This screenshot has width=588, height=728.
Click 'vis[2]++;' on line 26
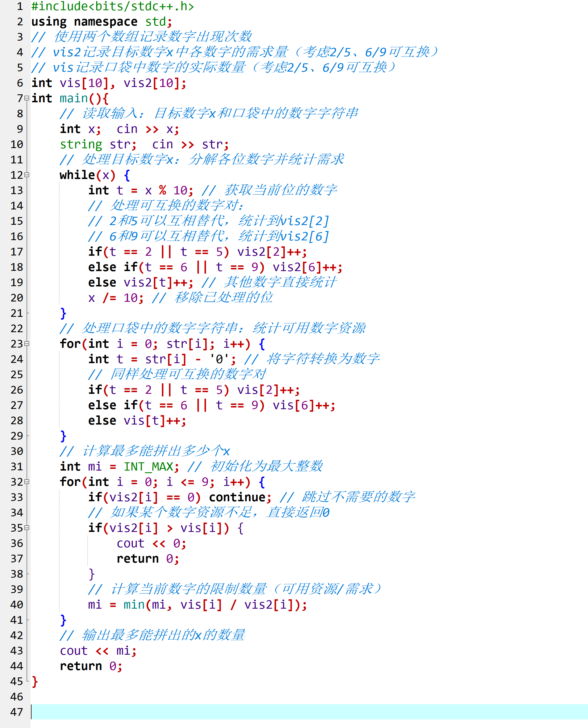pyautogui.click(x=268, y=390)
